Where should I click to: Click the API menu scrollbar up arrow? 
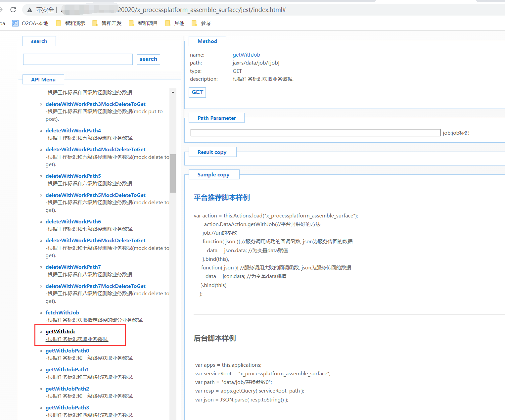173,92
